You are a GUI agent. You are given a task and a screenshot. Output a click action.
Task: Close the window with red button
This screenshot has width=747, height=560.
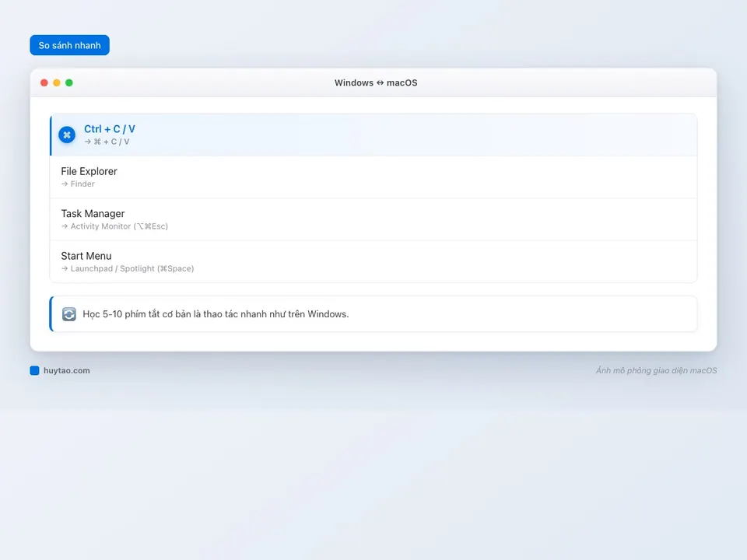click(44, 83)
